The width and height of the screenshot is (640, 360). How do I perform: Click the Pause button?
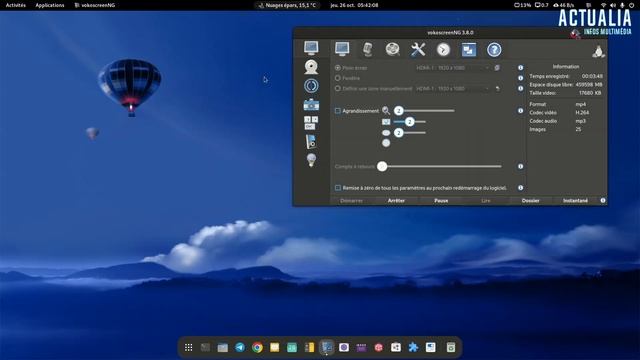[x=441, y=200]
